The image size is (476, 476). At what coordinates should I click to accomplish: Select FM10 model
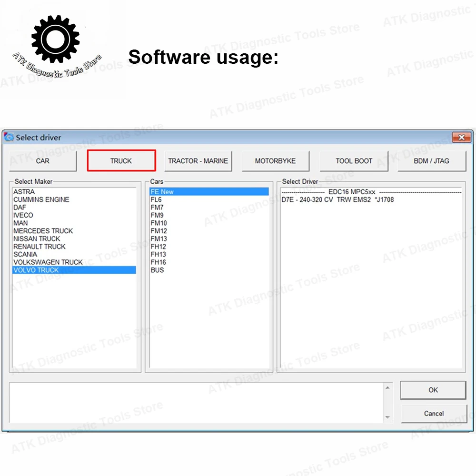(209, 223)
